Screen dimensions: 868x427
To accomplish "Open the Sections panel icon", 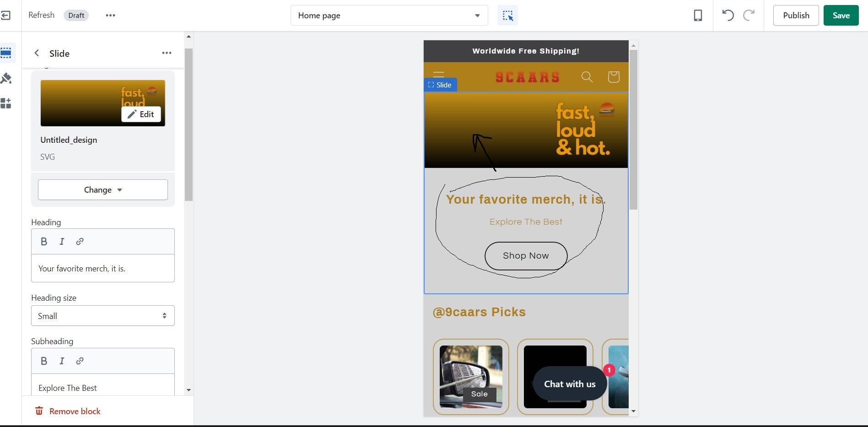I will [x=6, y=53].
